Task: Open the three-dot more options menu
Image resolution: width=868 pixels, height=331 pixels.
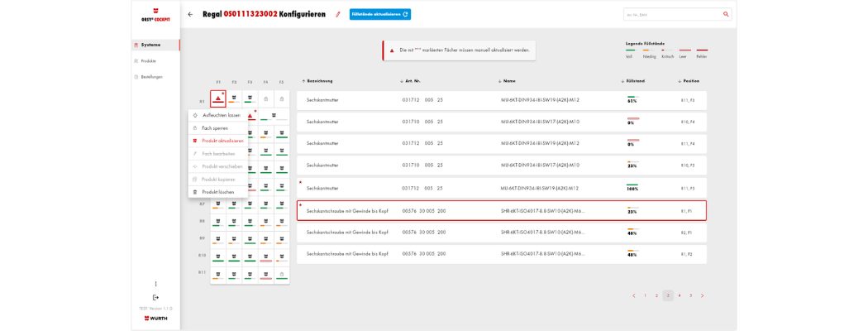Action: click(x=155, y=284)
